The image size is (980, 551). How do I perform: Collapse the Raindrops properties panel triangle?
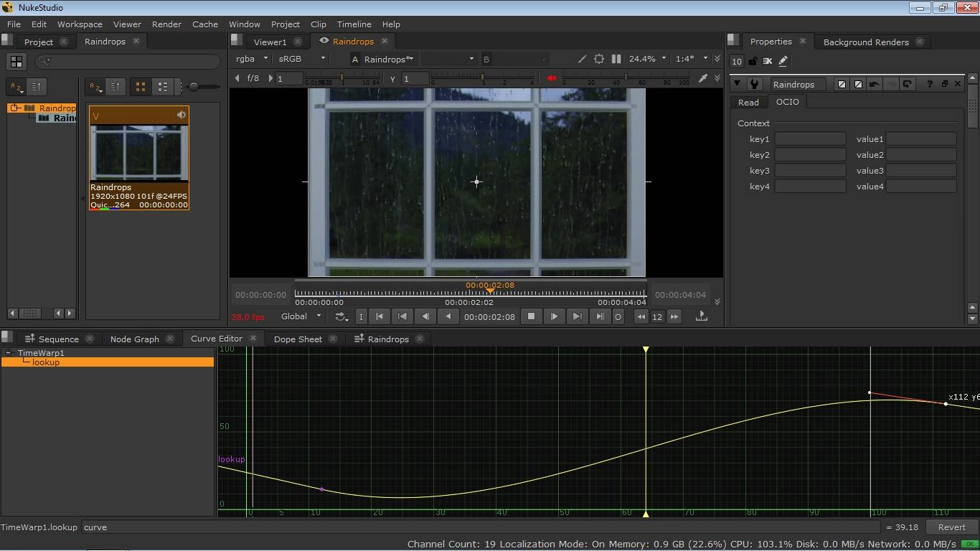737,84
